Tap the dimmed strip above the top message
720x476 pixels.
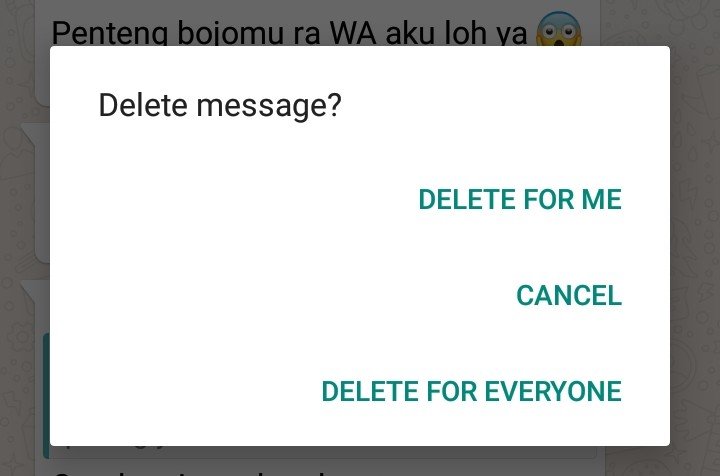click(x=317, y=7)
